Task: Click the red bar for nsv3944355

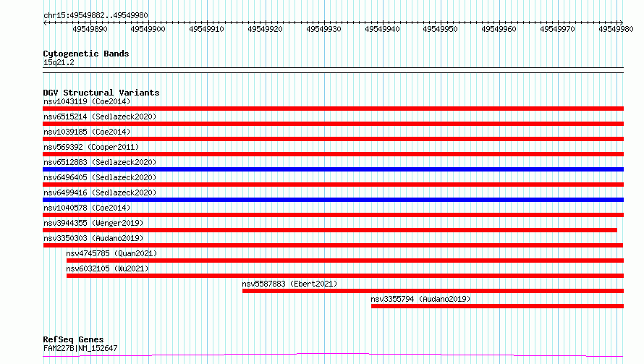Action: click(330, 230)
